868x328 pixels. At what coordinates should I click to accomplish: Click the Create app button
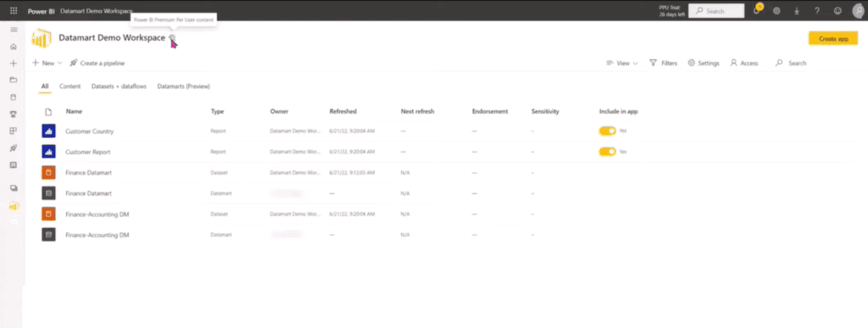833,39
